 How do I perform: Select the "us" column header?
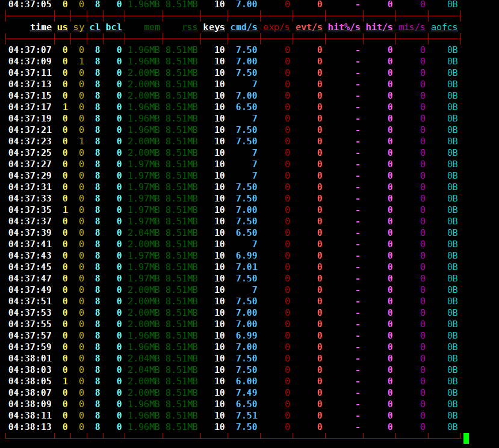[63, 27]
